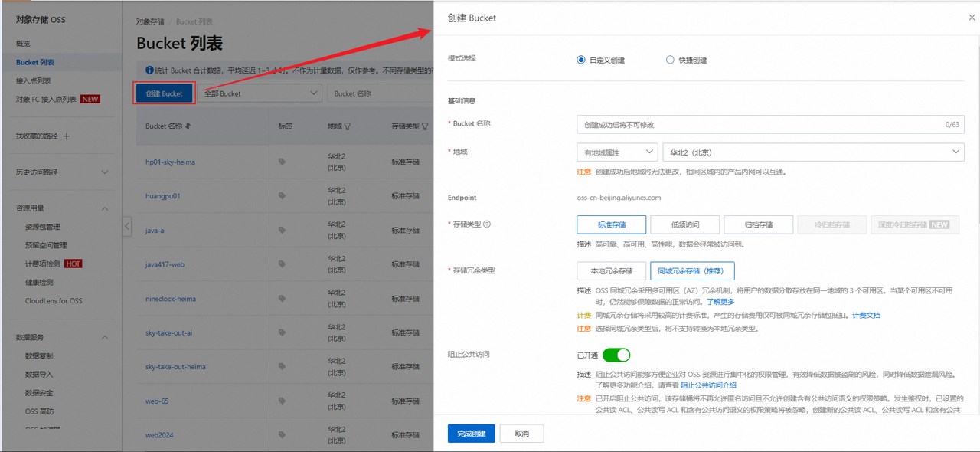Expand the 历史访问路径 section
Screen dimensions: 980x452
pos(105,172)
